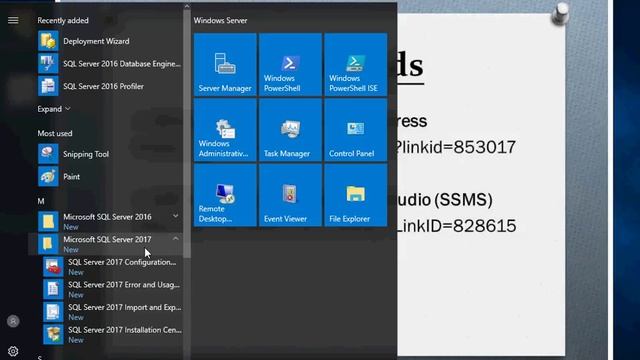The height and width of the screenshot is (360, 640).
Task: Click the Windows Server group header
Action: tap(220, 20)
